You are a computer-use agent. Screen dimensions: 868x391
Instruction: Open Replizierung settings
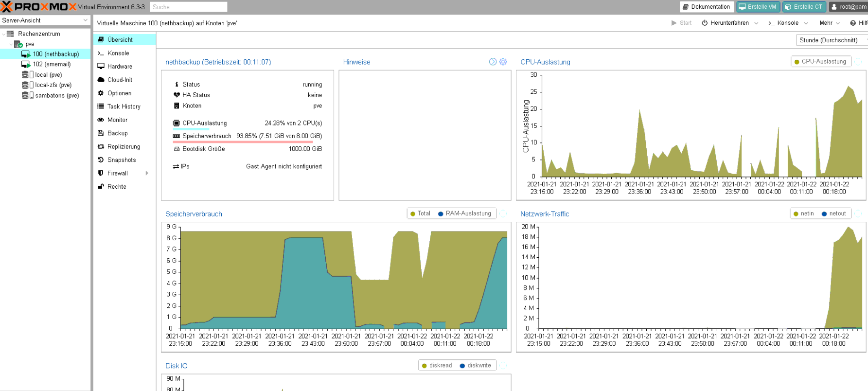pyautogui.click(x=124, y=146)
